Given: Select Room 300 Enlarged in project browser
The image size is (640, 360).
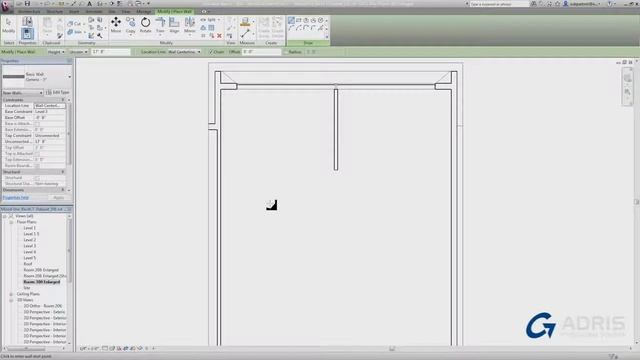Looking at the screenshot, I should (x=42, y=282).
